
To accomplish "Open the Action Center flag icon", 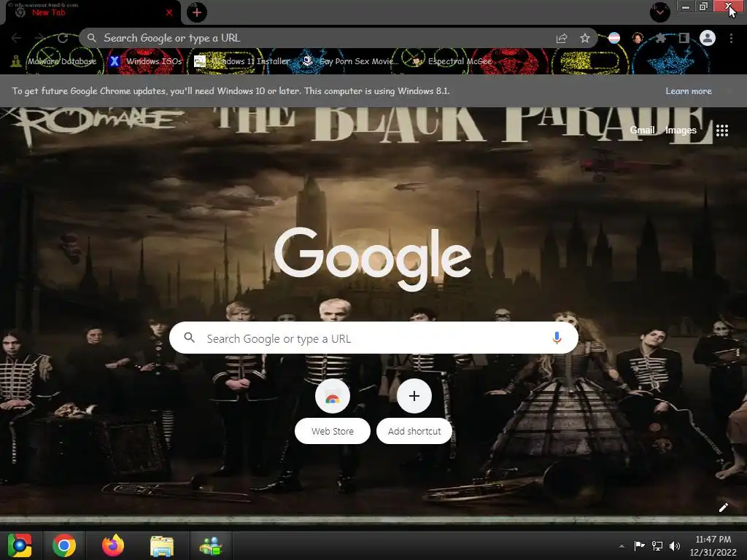I will pyautogui.click(x=639, y=545).
